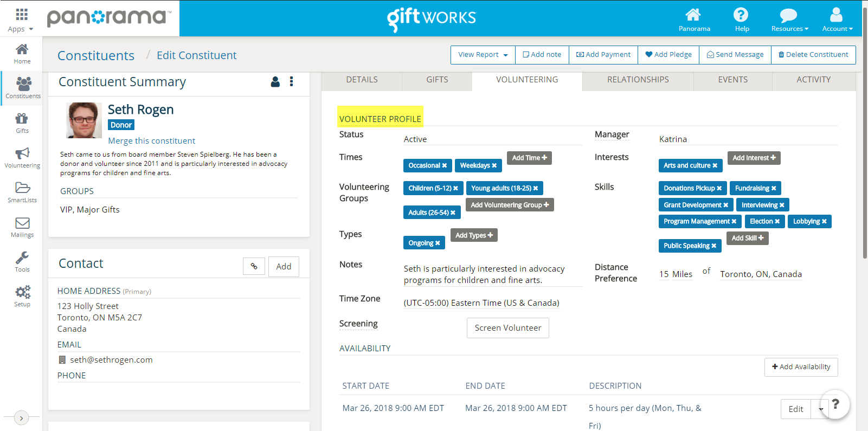
Task: Open the Resources dropdown menu
Action: point(789,20)
